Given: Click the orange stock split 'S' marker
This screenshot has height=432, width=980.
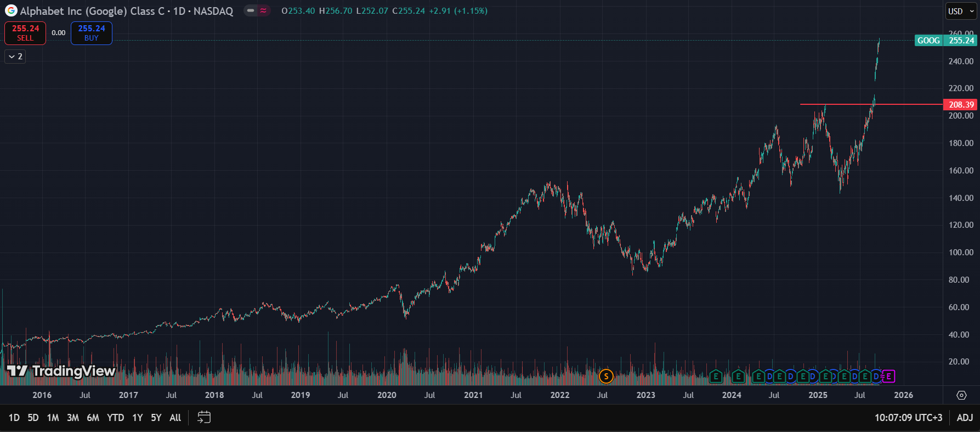Looking at the screenshot, I should [x=605, y=376].
